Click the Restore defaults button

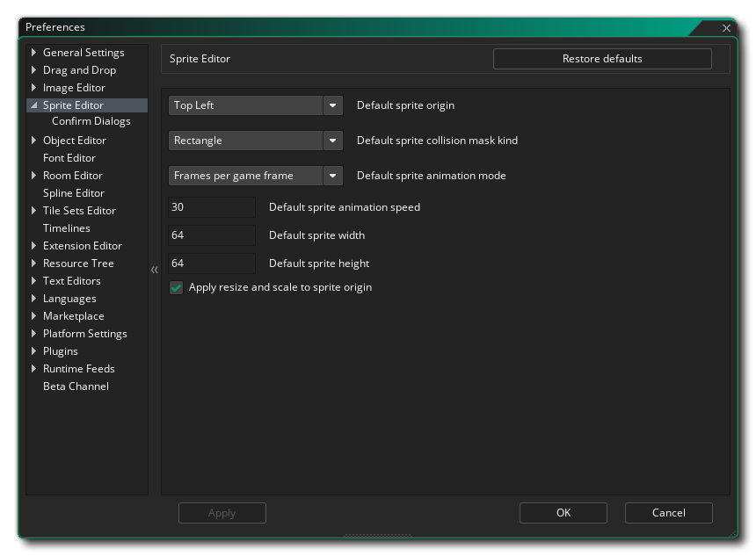[x=604, y=59]
